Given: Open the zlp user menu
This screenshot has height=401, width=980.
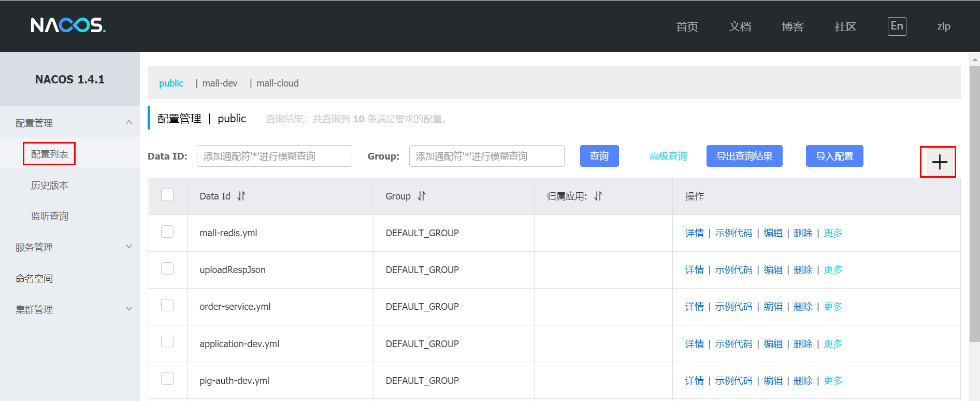Looking at the screenshot, I should pyautogui.click(x=943, y=26).
